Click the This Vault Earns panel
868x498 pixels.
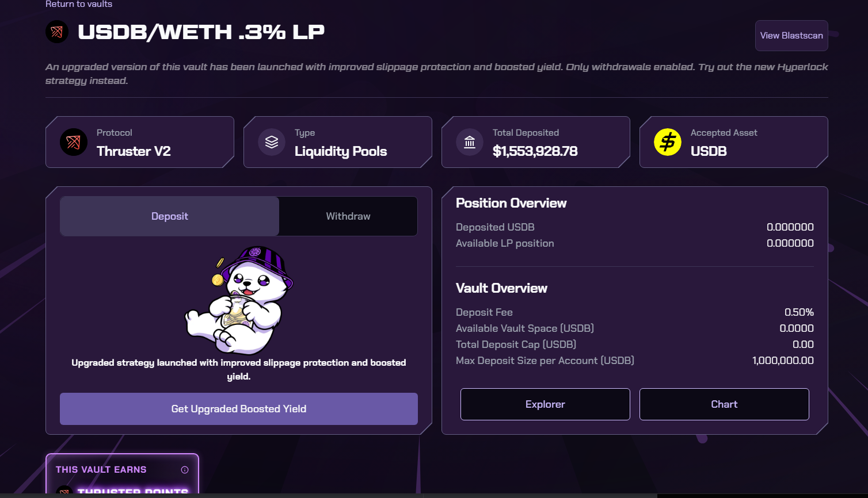pos(123,474)
